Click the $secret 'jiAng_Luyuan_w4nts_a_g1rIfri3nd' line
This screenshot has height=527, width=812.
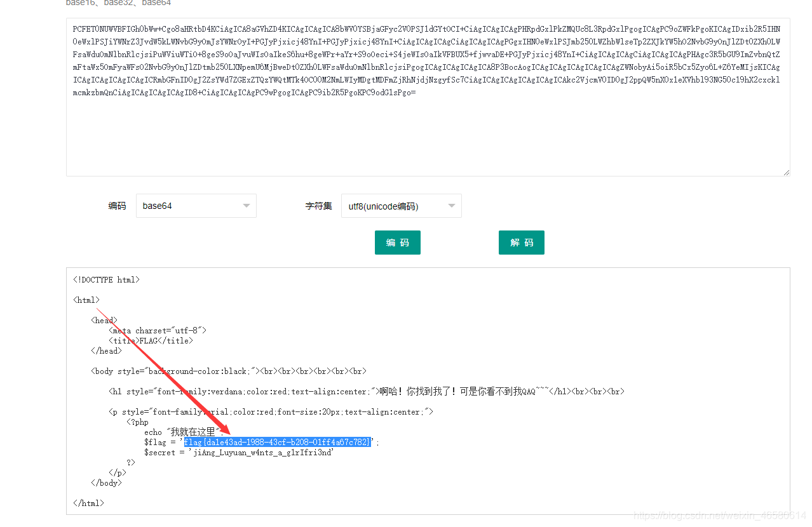click(239, 452)
